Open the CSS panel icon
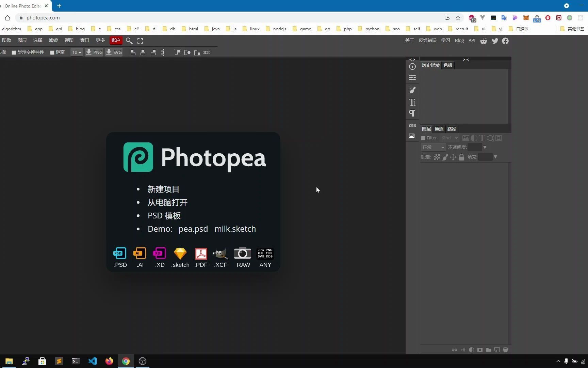Screen dimensions: 588x368 tap(412, 126)
